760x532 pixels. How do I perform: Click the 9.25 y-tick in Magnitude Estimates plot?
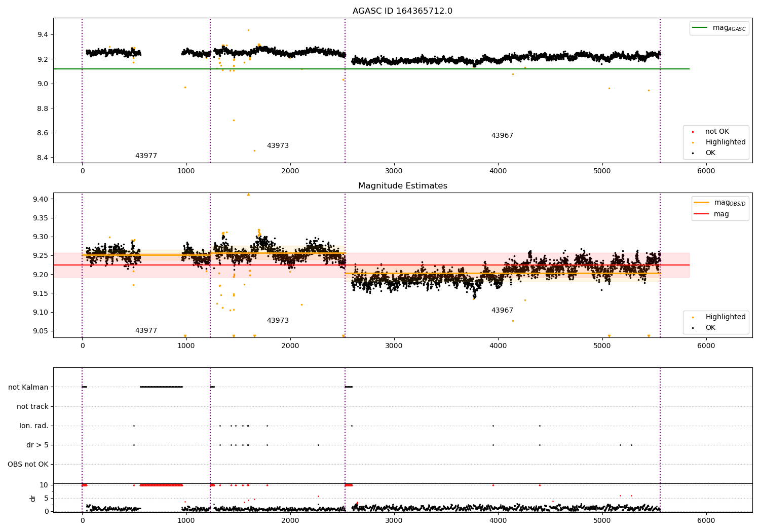click(x=41, y=256)
